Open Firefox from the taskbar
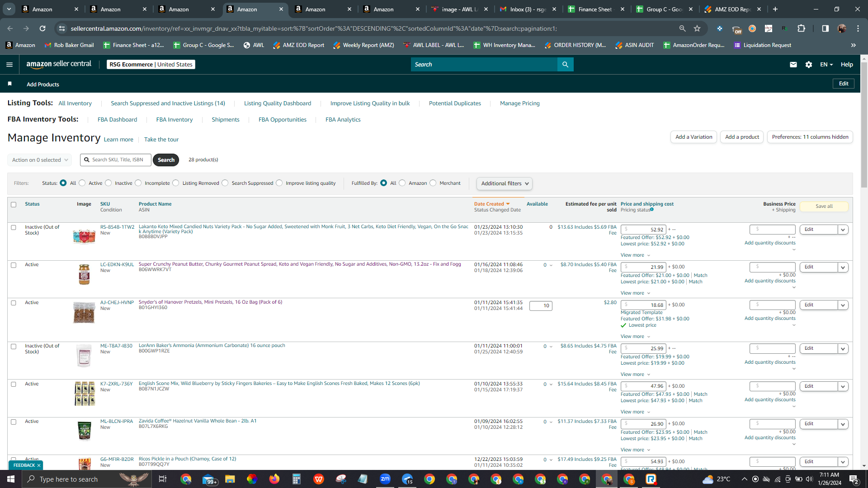 coord(274,479)
